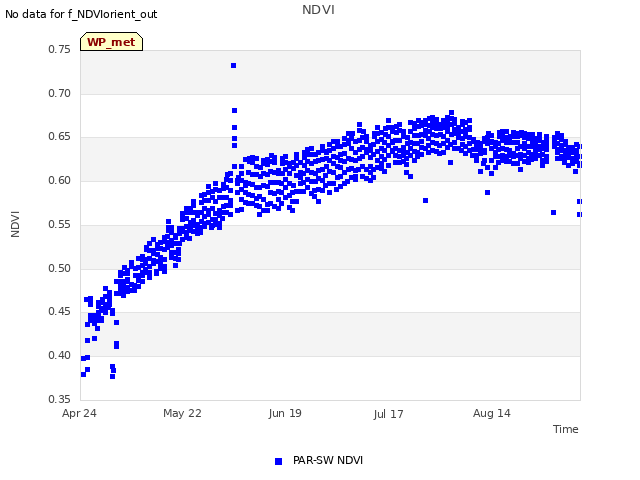This screenshot has height=480, width=640.
Task: Click the 0.65 y-axis tick label
Action: point(60,136)
